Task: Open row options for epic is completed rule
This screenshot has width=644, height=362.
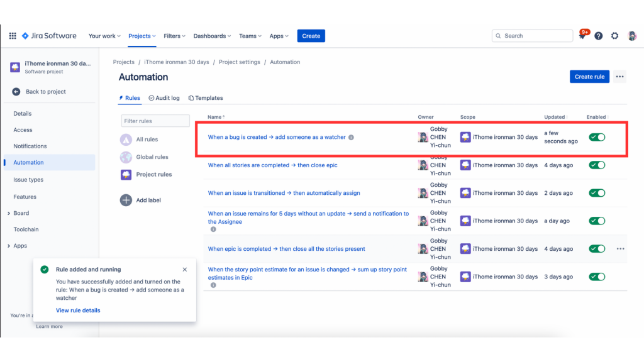Action: pos(620,249)
